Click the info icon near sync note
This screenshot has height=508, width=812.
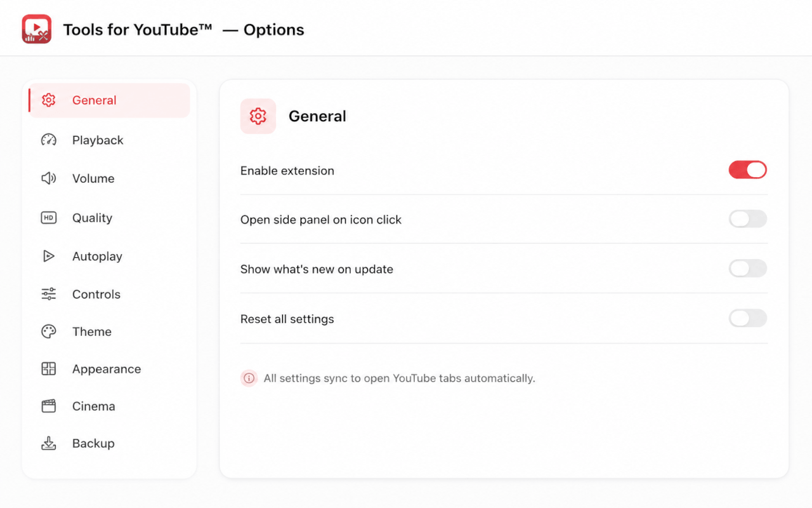pos(249,378)
